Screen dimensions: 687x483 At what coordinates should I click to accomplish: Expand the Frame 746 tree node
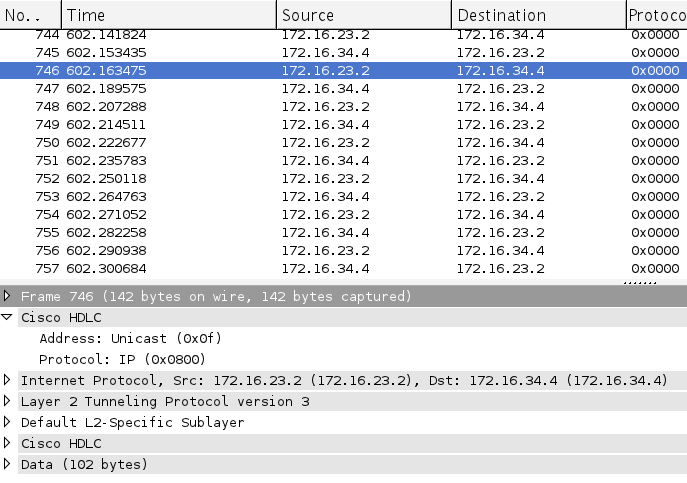pos(8,296)
